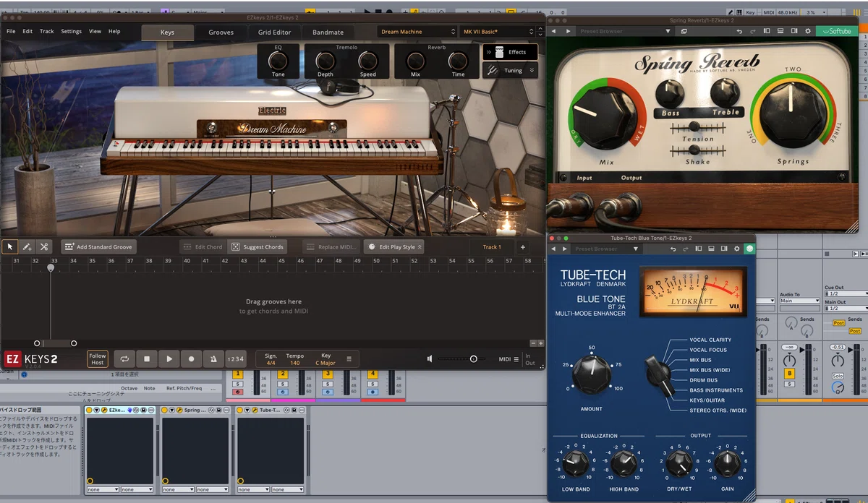Click the Reverb Mix knob in EZkeys
This screenshot has width=868, height=503.
(415, 60)
